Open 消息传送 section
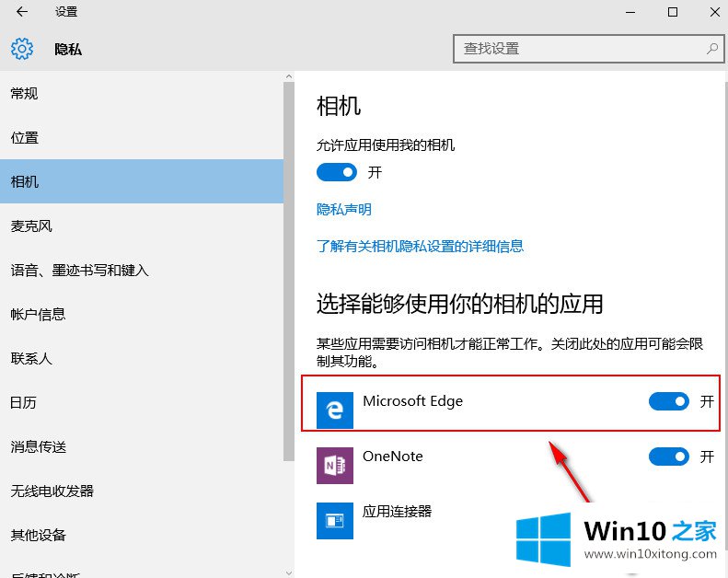Screen dimensions: 728x578 click(x=142, y=446)
